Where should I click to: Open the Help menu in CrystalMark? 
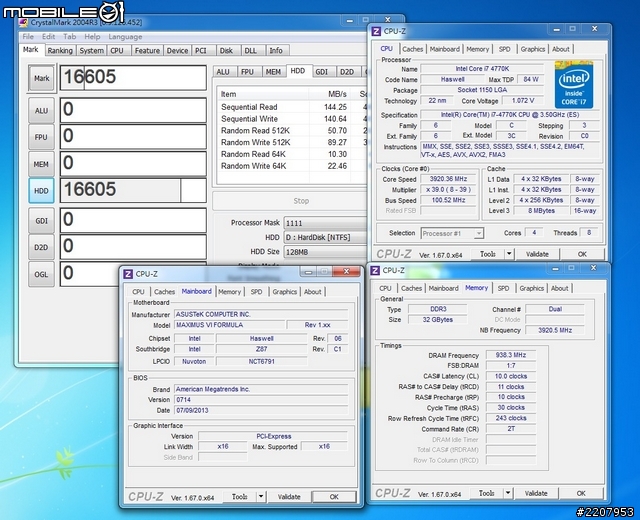[x=92, y=37]
